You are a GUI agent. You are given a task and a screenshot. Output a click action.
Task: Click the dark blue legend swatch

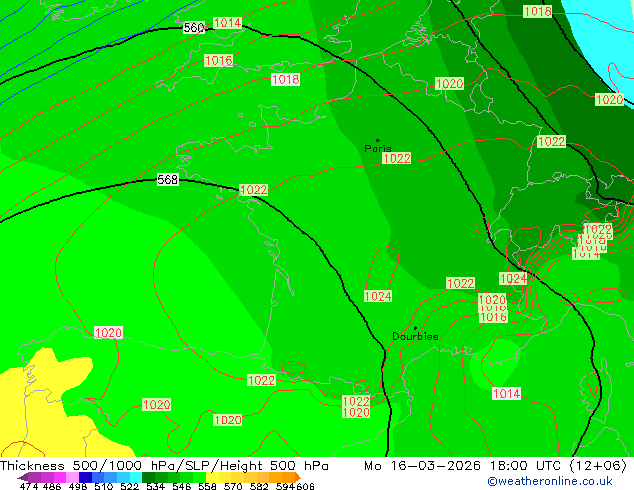point(85,478)
